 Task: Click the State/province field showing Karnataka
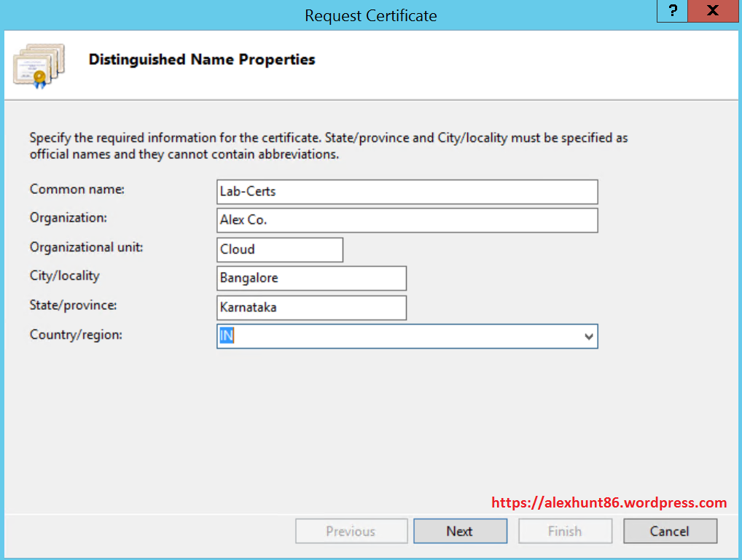(x=311, y=308)
